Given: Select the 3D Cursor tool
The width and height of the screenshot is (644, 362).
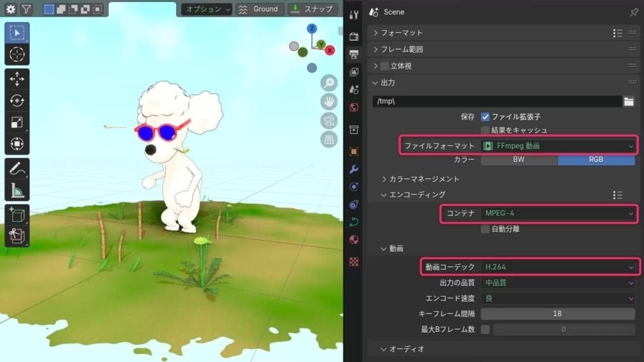Looking at the screenshot, I should (x=17, y=54).
